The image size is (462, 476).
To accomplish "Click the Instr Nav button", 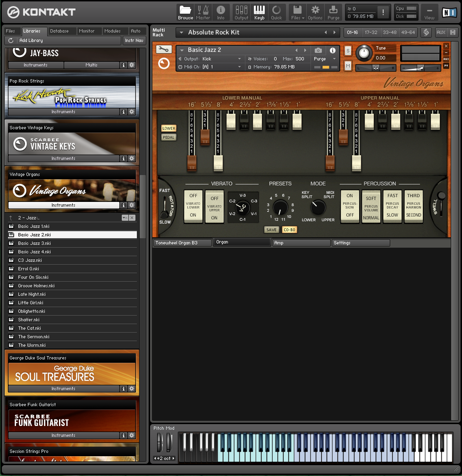I will pyautogui.click(x=134, y=41).
